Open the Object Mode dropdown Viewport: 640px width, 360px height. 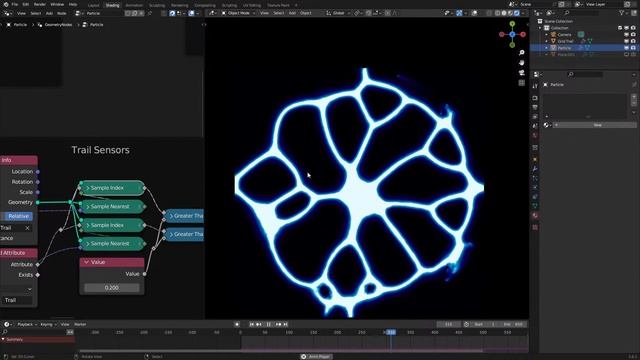click(x=238, y=13)
